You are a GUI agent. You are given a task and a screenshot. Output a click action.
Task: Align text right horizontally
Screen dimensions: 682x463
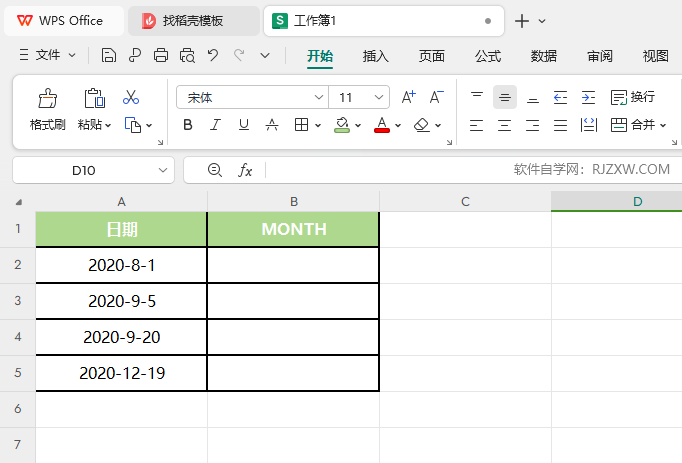point(532,125)
